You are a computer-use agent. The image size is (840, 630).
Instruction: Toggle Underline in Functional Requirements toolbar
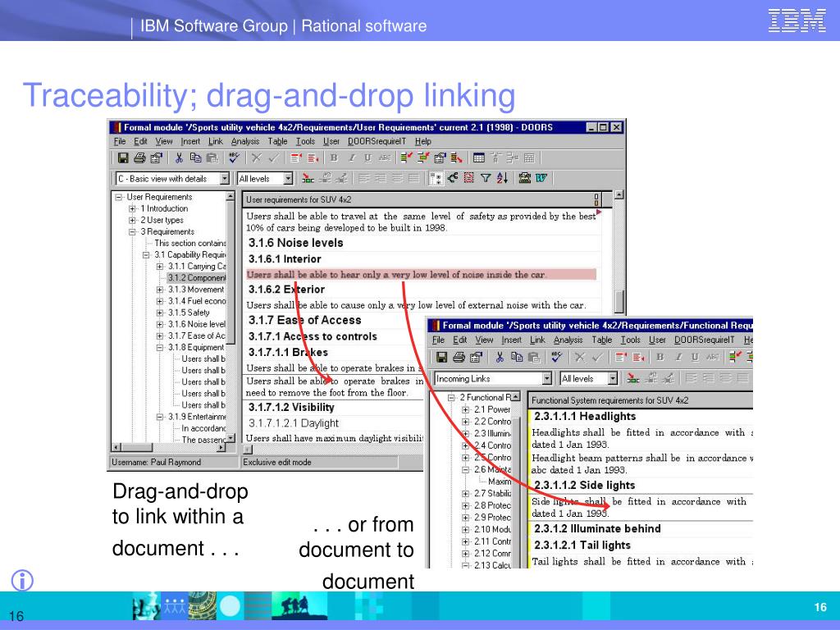695,358
